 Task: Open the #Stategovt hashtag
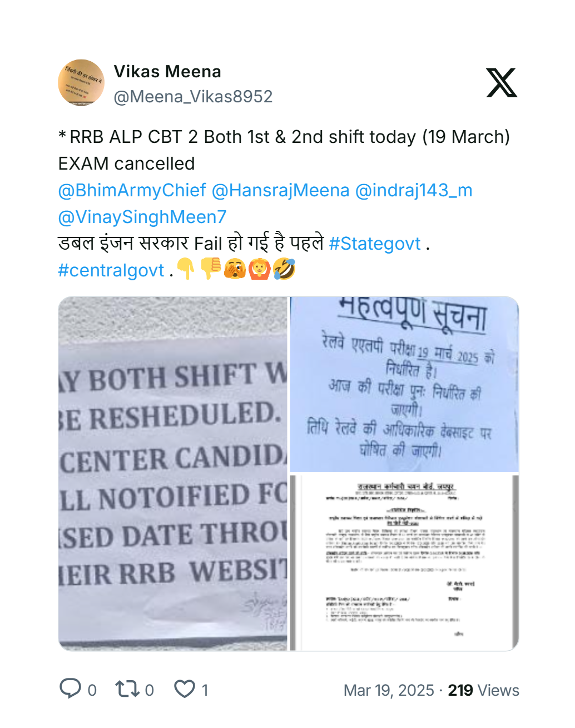[x=375, y=244]
